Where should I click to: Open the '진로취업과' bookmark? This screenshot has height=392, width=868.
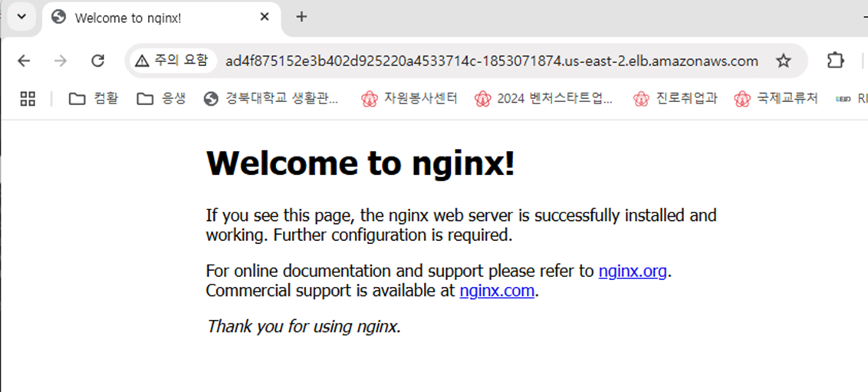676,98
